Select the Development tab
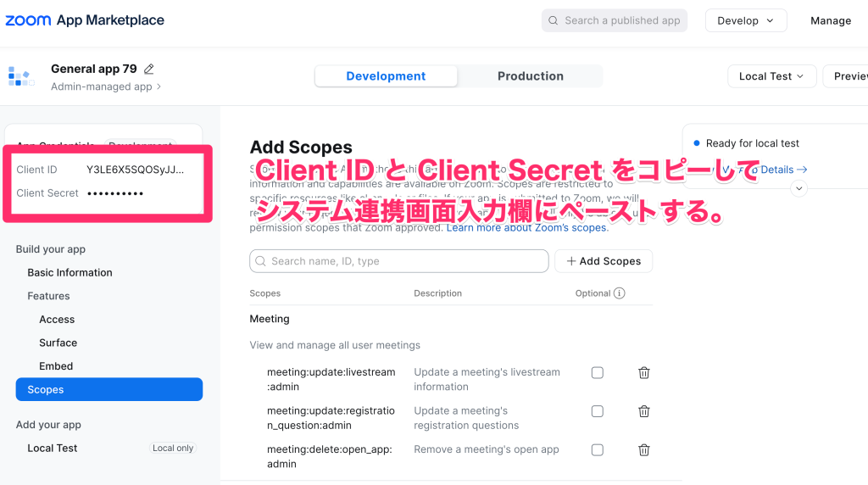 (386, 76)
